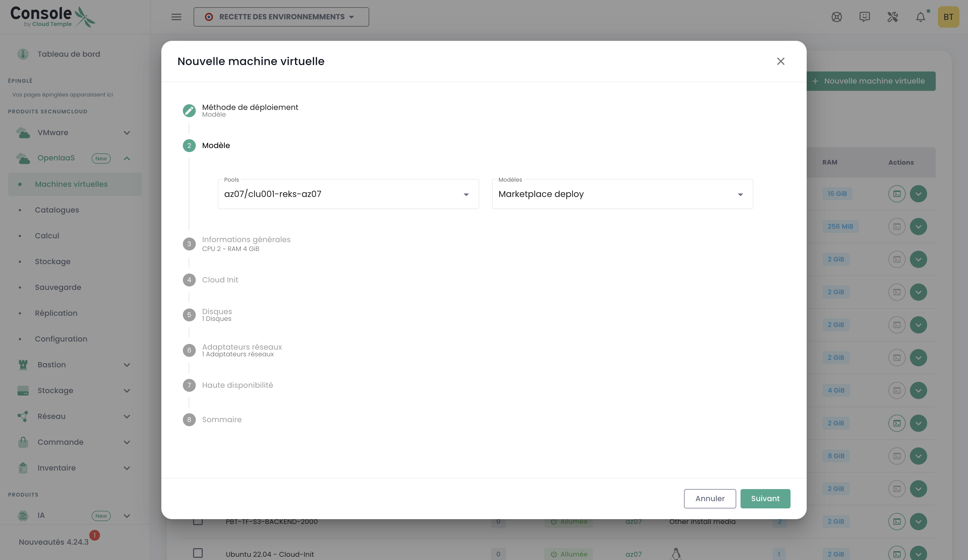
Task: Click the Méthode de déploiement edit pencil
Action: (x=189, y=110)
